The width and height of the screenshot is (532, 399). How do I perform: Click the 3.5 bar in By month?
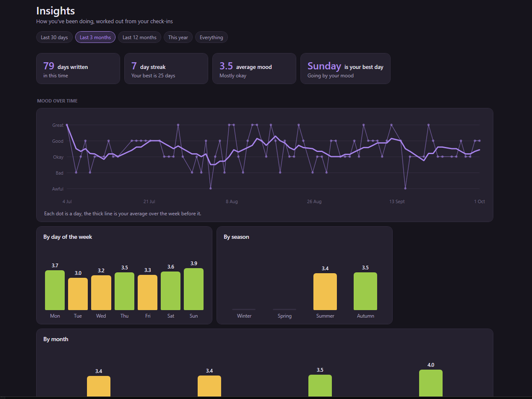(x=320, y=386)
